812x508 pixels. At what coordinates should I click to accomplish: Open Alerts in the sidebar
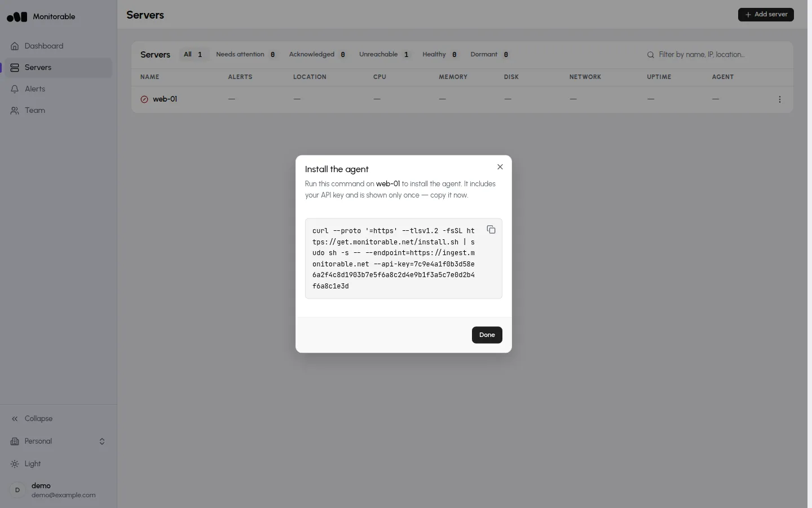pyautogui.click(x=59, y=89)
